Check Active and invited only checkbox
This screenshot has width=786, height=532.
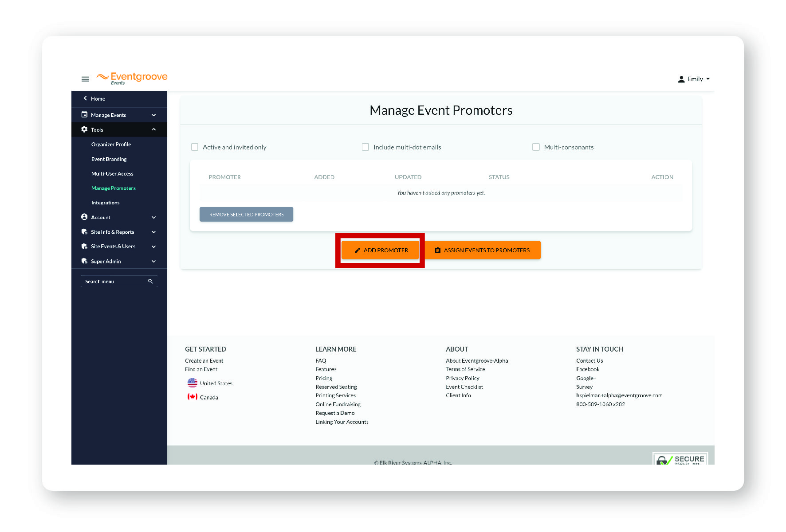[x=195, y=147]
